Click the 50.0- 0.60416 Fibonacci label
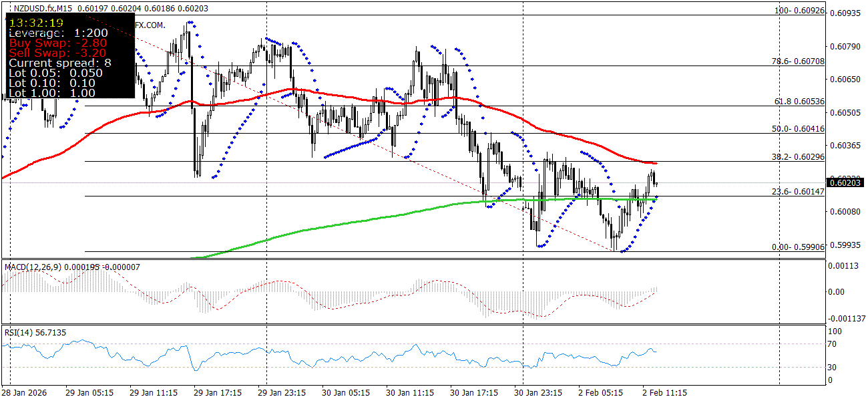The width and height of the screenshot is (868, 401). coord(799,129)
